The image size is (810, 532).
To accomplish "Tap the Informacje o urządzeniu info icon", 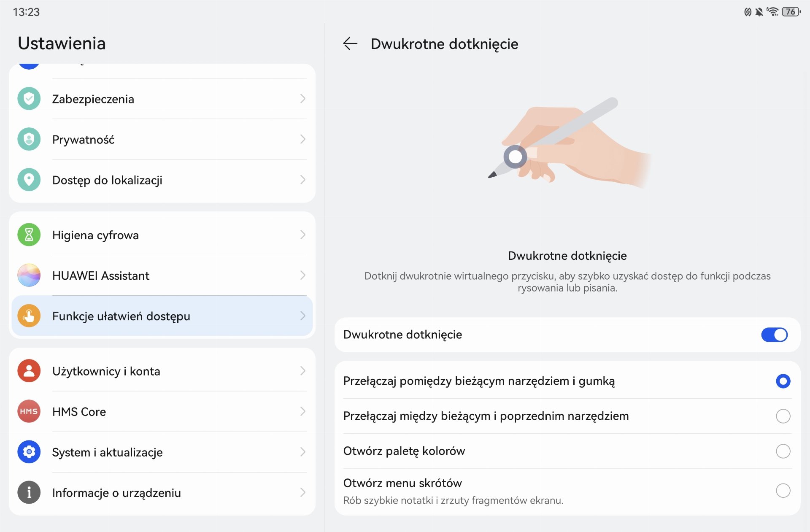I will coord(29,492).
